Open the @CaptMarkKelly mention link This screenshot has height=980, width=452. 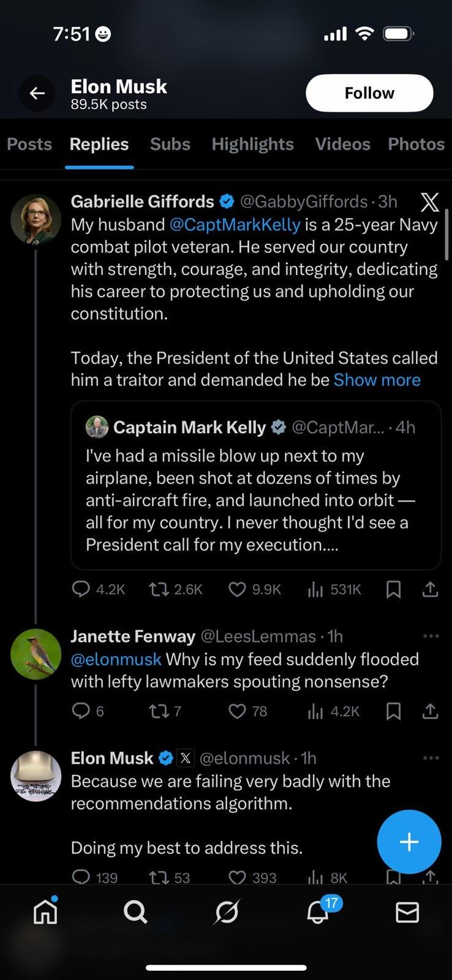(x=235, y=225)
